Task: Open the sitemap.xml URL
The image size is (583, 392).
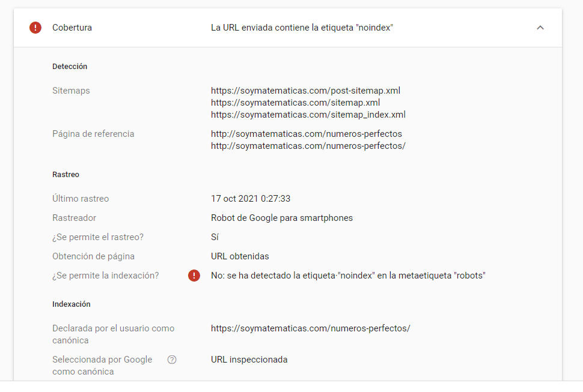Action: (x=295, y=103)
